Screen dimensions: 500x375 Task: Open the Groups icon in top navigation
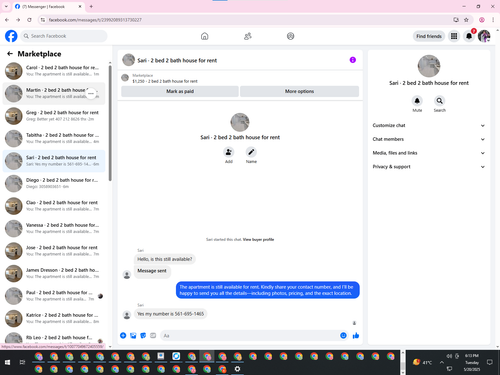point(291,36)
